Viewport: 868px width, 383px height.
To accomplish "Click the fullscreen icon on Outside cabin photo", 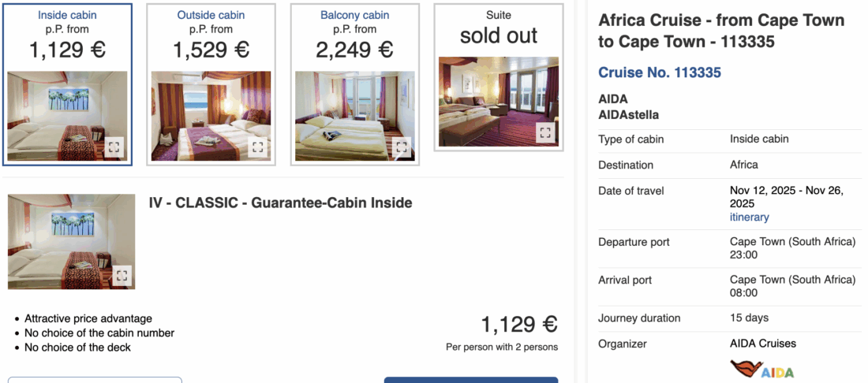I will point(258,147).
